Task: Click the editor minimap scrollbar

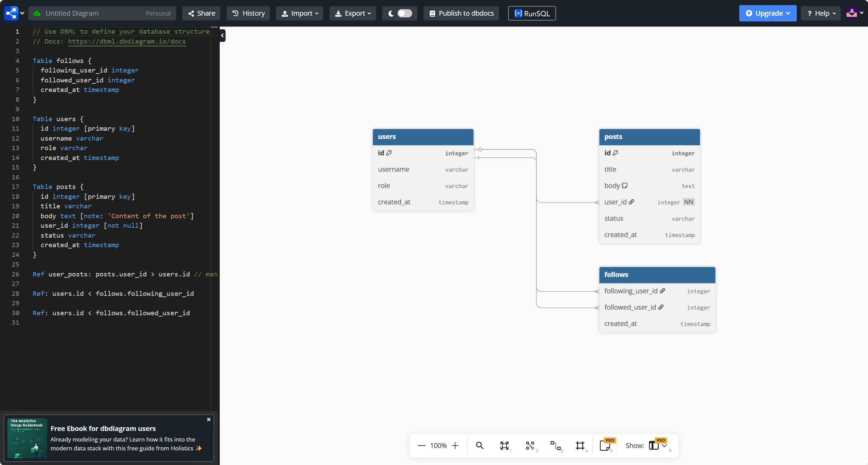Action: point(214,218)
